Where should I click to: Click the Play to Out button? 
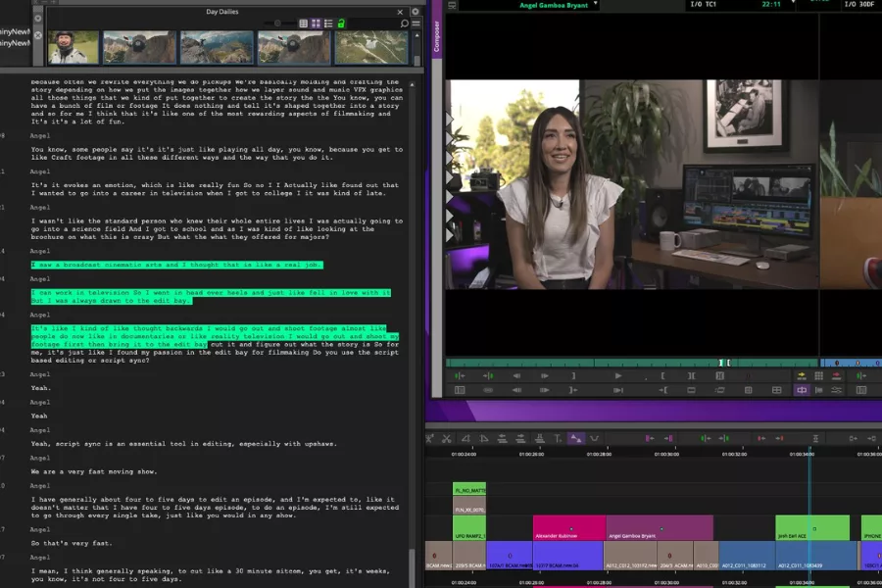[x=618, y=390]
